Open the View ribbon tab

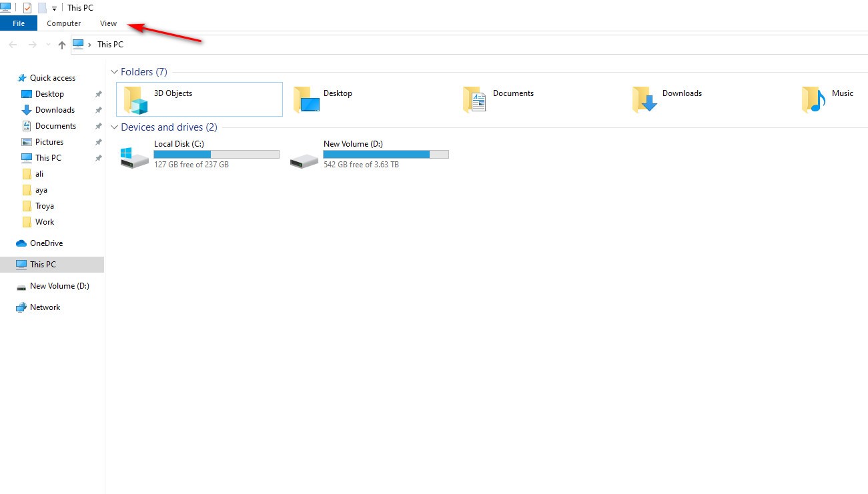(108, 23)
